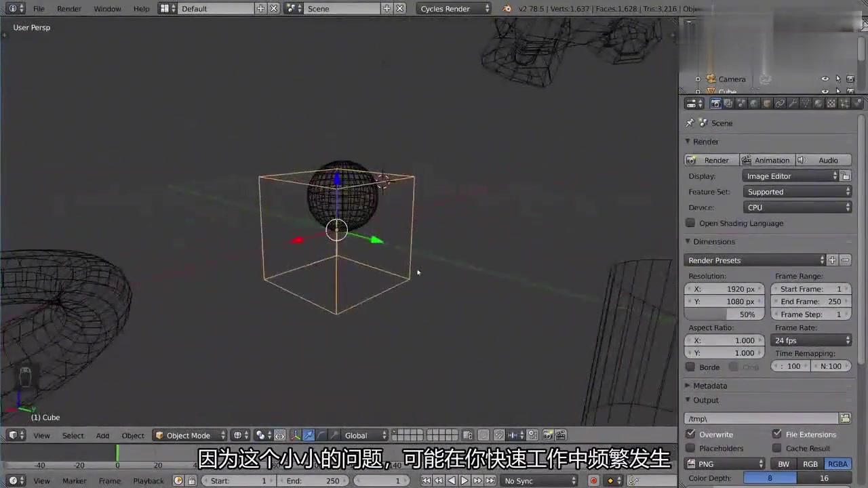This screenshot has width=868, height=488.
Task: Open the Display Image Editor dropdown
Action: [x=791, y=176]
